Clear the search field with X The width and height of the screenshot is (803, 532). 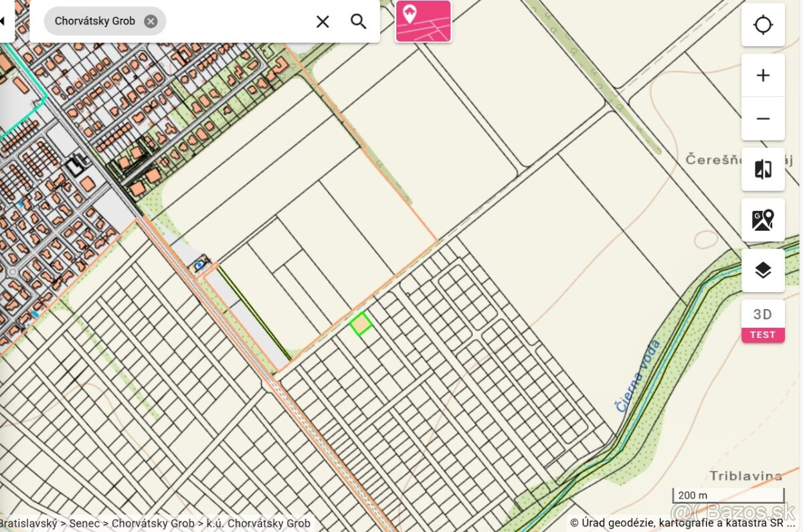tap(323, 21)
